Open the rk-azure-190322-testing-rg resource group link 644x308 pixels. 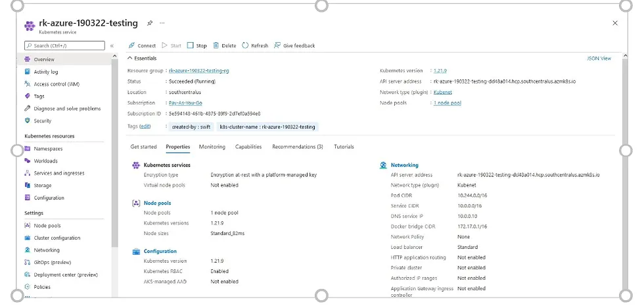[198, 70]
